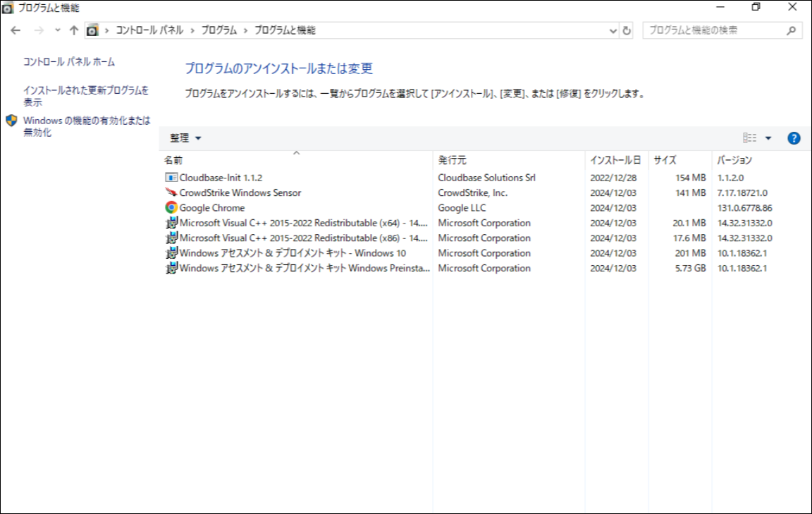
Task: Click version 1.1.2.0
Action: [730, 178]
